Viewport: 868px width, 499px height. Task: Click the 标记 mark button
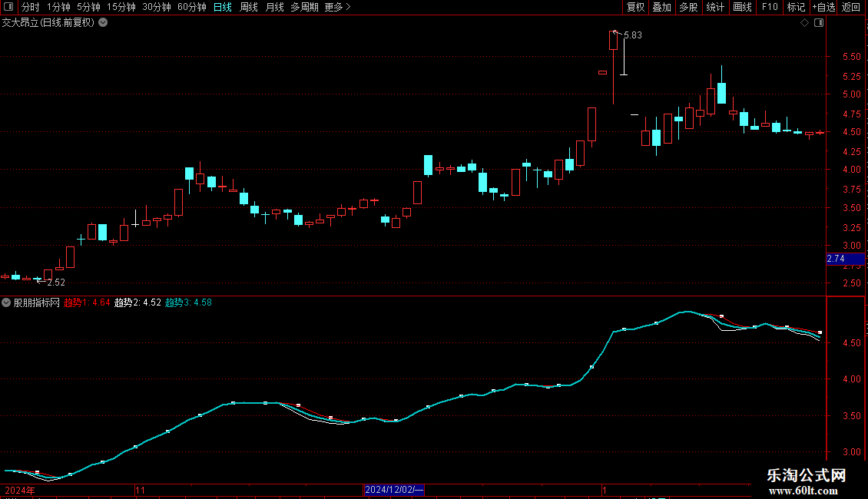point(796,7)
